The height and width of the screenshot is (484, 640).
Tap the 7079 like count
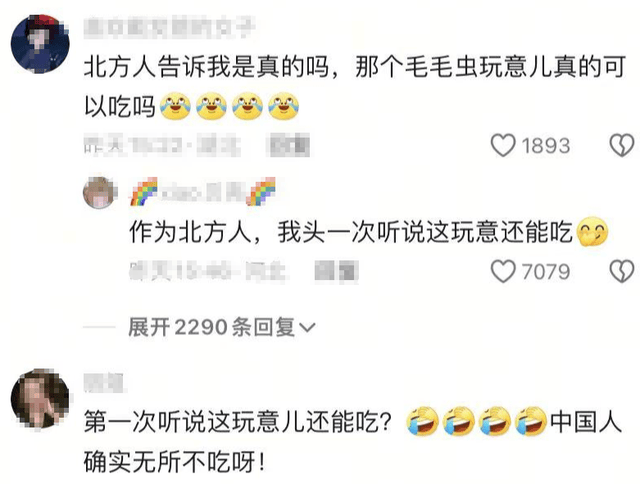click(546, 272)
